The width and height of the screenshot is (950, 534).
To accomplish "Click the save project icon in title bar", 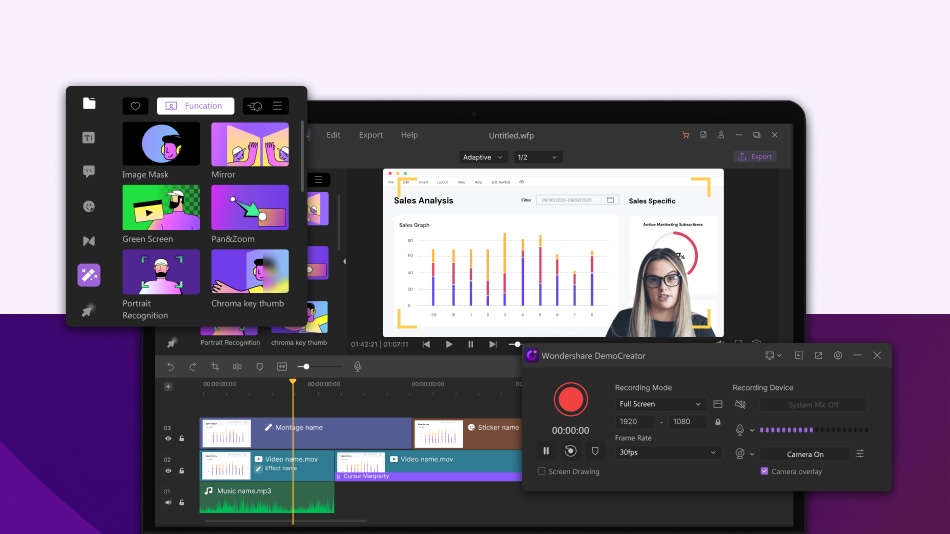I will tap(703, 135).
